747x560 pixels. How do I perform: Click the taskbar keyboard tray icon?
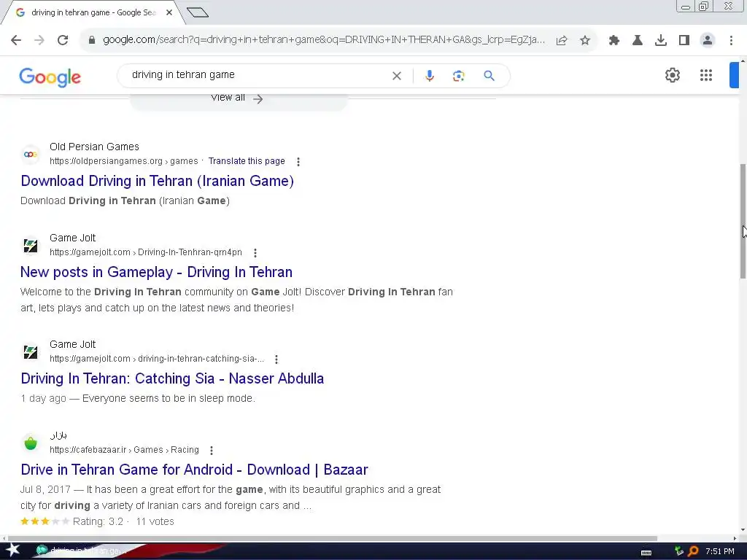646,553
